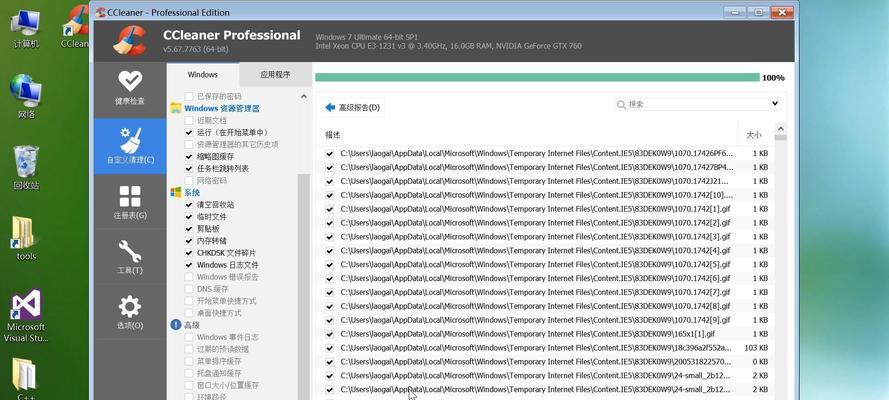Select the 回收站 desktop icon
Screen dimensions: 889x400
pos(26,168)
